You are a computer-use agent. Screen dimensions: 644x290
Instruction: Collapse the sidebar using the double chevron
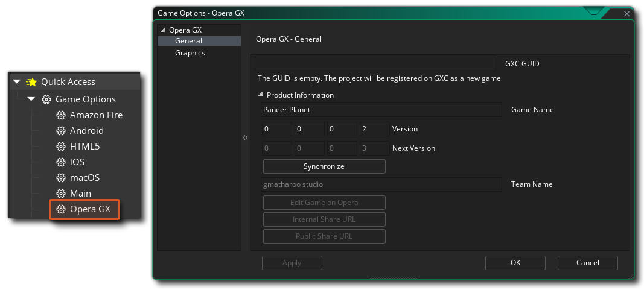(246, 138)
